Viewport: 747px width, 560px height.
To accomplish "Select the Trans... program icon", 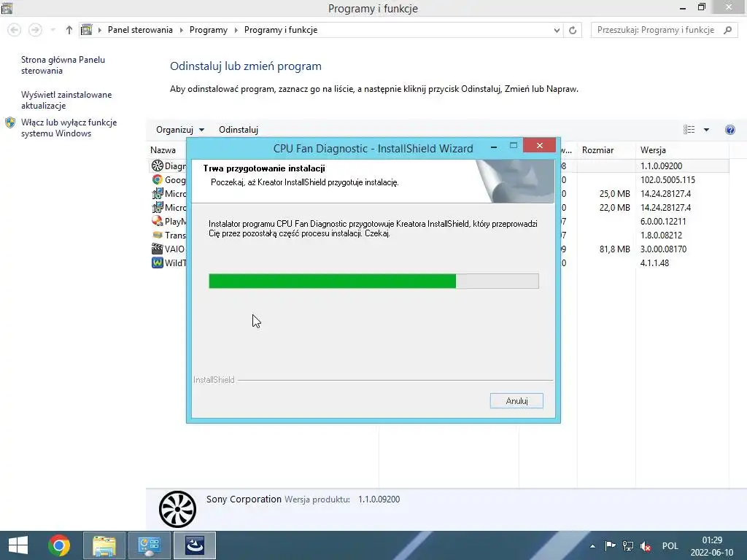I will click(158, 235).
